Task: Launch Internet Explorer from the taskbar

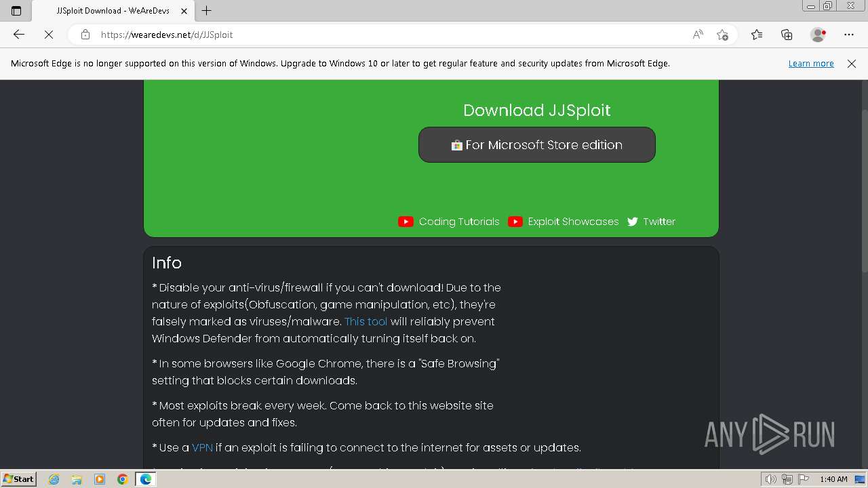Action: click(x=54, y=479)
